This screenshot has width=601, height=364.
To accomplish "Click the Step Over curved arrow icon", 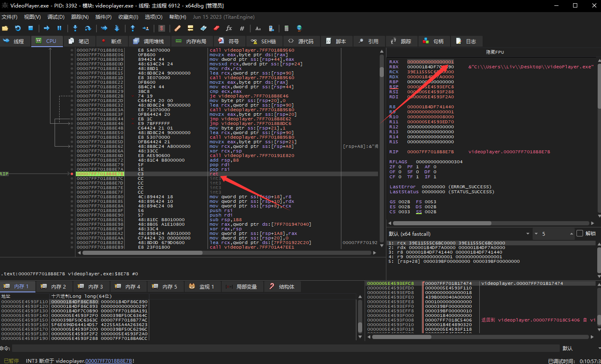I will tap(88, 28).
